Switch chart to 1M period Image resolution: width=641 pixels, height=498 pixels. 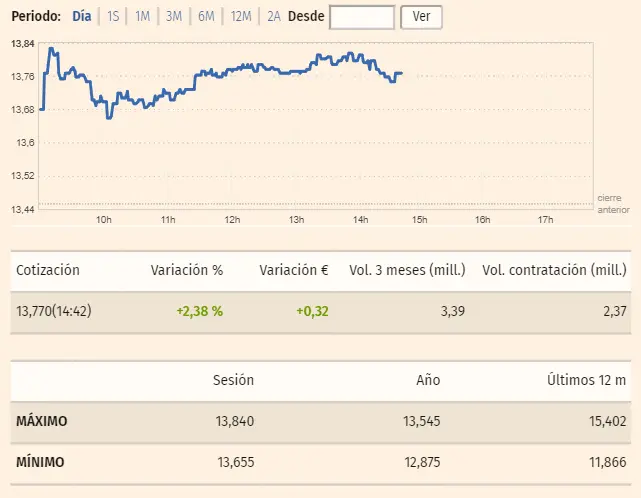(x=142, y=17)
